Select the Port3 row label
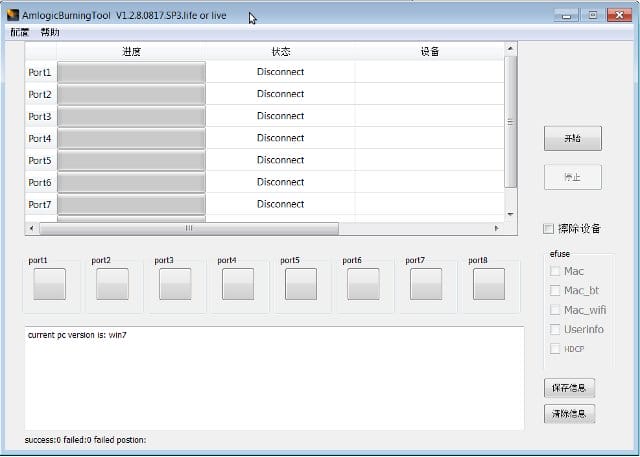Image resolution: width=640 pixels, height=457 pixels. pos(40,116)
